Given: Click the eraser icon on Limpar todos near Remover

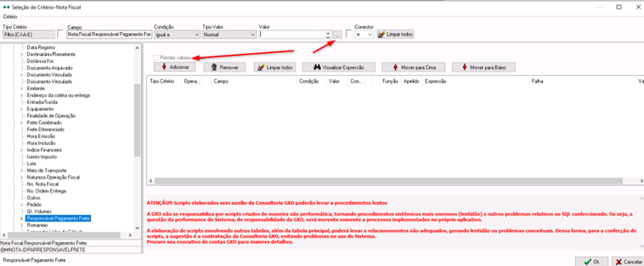Looking at the screenshot, I should (x=260, y=67).
